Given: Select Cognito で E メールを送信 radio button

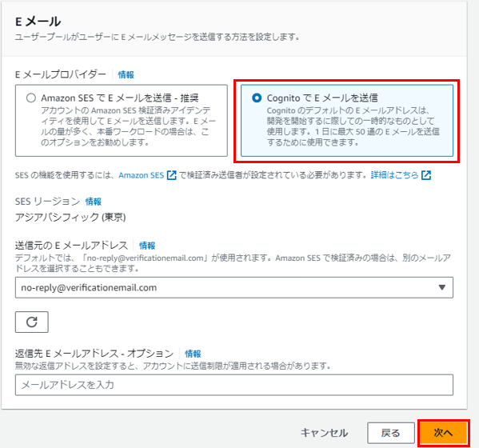Looking at the screenshot, I should 257,98.
